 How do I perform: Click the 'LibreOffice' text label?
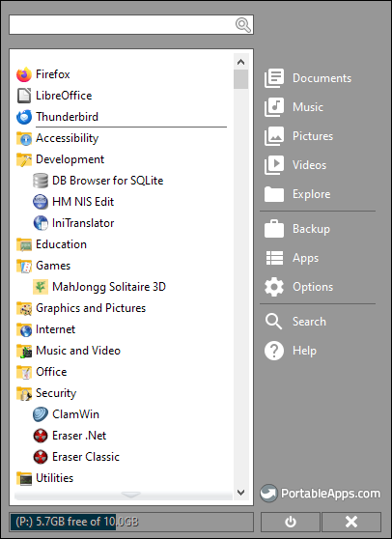pyautogui.click(x=64, y=96)
